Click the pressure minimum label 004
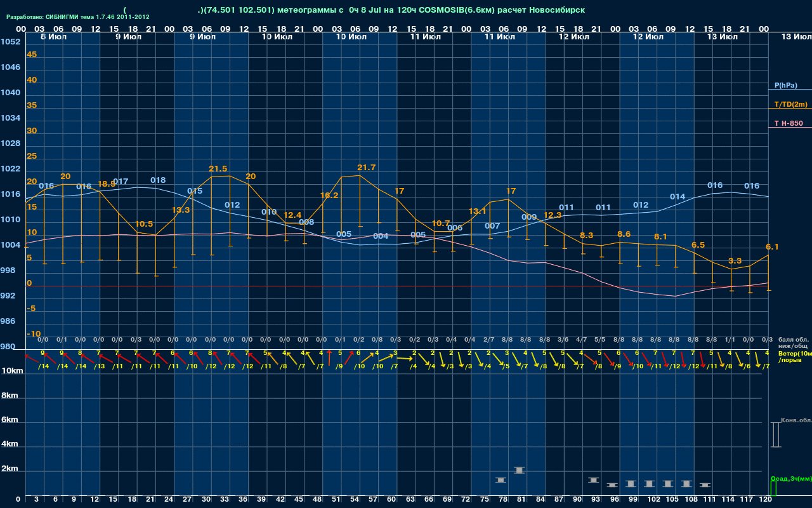The image size is (812, 508). point(381,236)
